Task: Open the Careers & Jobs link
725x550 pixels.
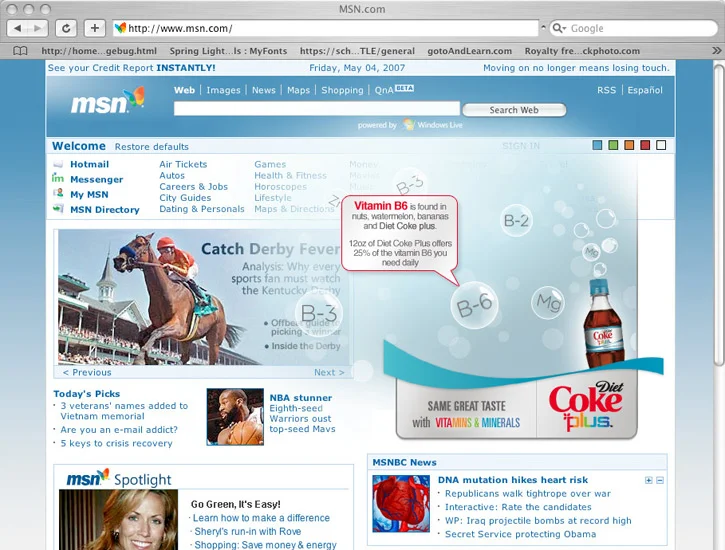Action: click(194, 187)
